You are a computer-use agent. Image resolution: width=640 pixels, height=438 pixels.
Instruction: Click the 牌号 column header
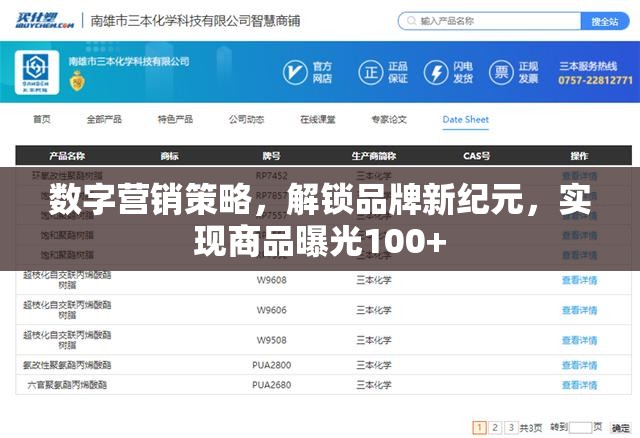click(x=271, y=156)
